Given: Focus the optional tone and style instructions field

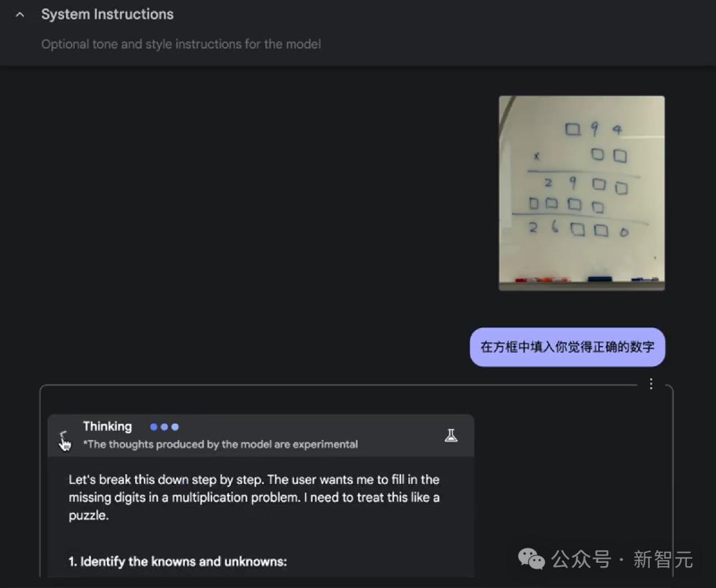Looking at the screenshot, I should coord(181,44).
